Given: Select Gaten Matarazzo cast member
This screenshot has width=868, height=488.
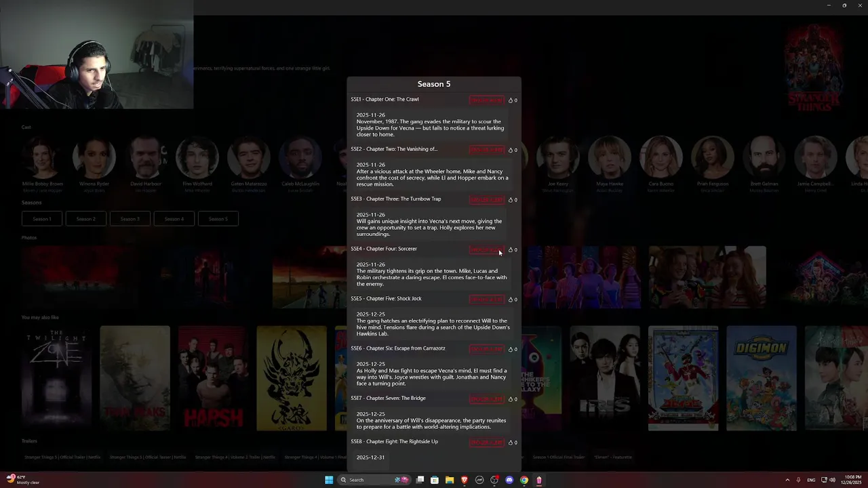Looking at the screenshot, I should click(249, 158).
